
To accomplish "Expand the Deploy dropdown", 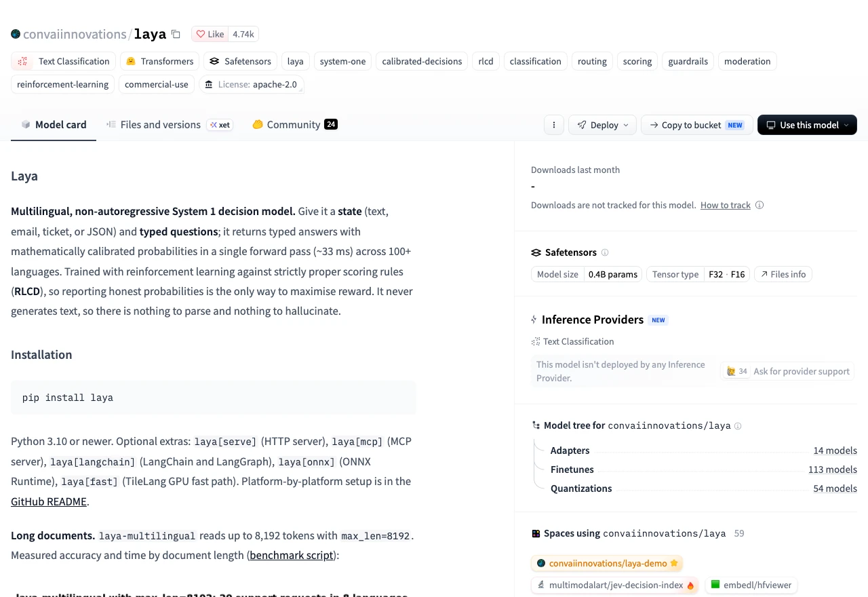I will 603,125.
